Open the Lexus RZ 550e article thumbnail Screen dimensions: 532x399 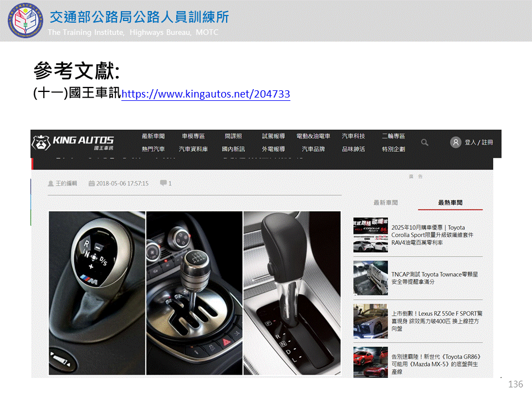tap(371, 321)
